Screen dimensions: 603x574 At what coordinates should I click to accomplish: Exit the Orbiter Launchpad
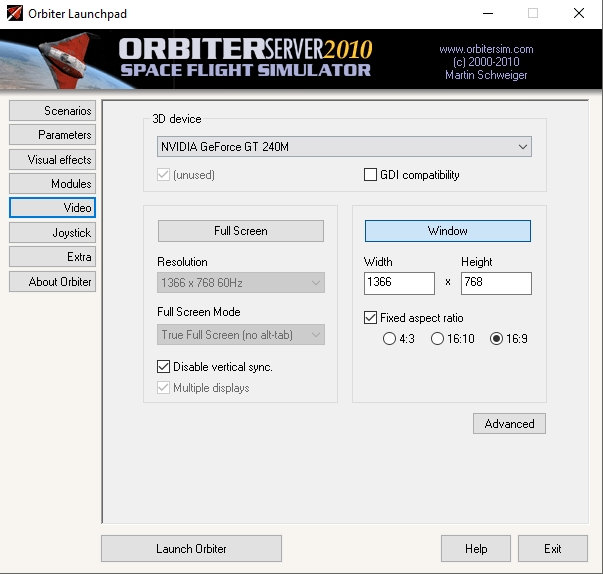(553, 549)
